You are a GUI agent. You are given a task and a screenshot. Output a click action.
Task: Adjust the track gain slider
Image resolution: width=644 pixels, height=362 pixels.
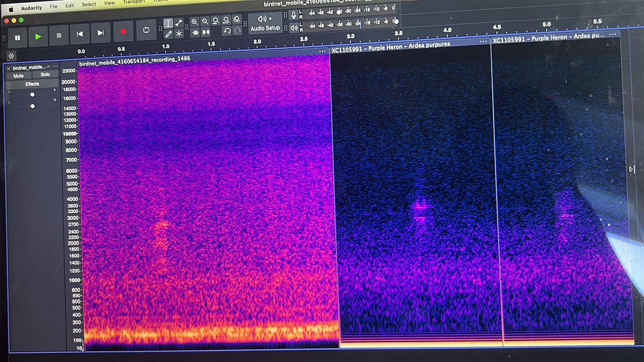click(x=32, y=94)
